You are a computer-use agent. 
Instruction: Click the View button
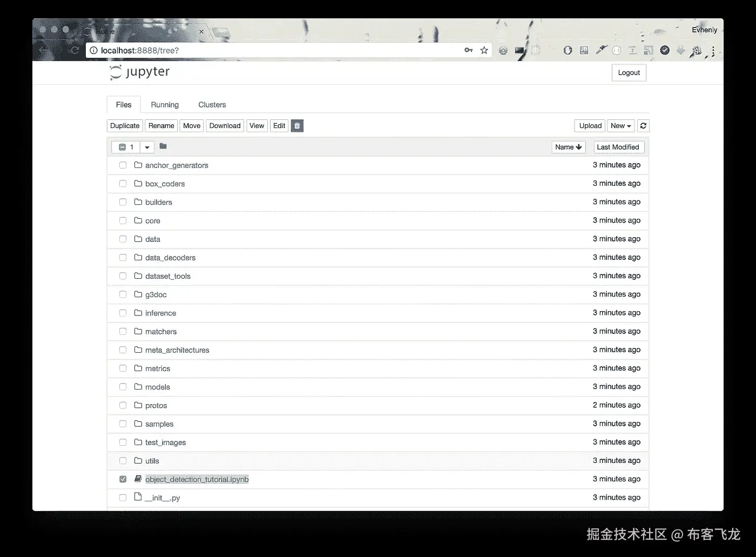(257, 126)
